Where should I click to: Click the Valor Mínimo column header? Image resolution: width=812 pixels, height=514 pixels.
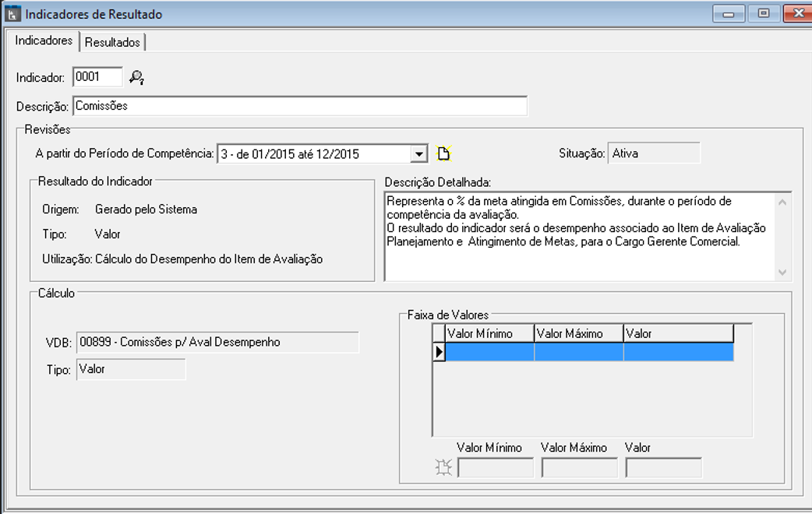coord(489,334)
